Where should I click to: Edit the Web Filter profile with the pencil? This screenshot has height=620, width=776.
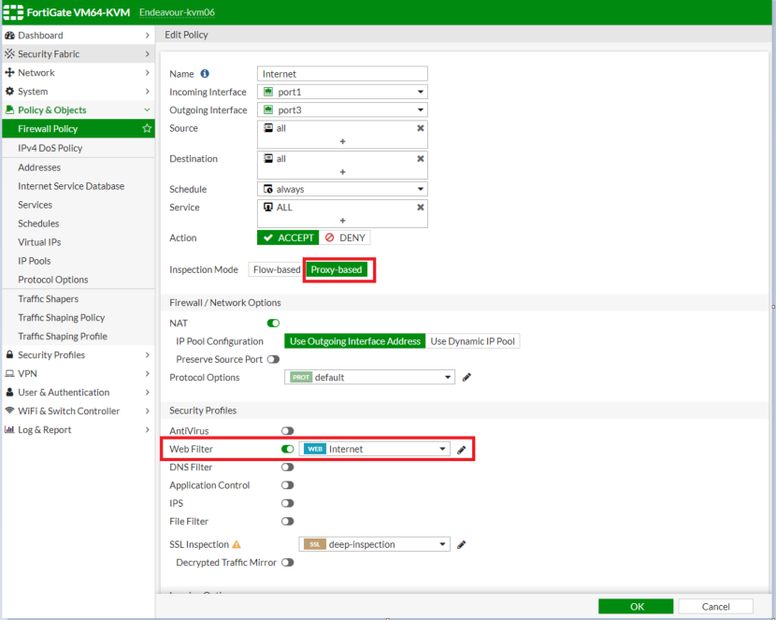(461, 450)
